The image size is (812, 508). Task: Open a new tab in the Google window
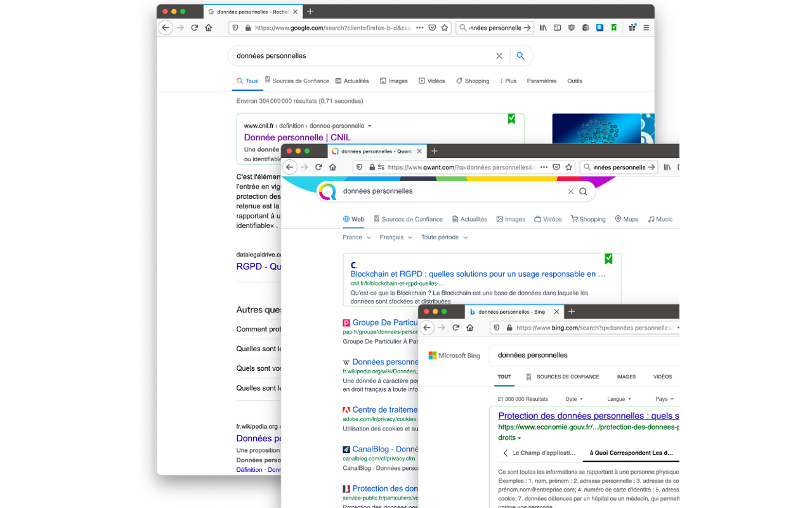(x=310, y=11)
